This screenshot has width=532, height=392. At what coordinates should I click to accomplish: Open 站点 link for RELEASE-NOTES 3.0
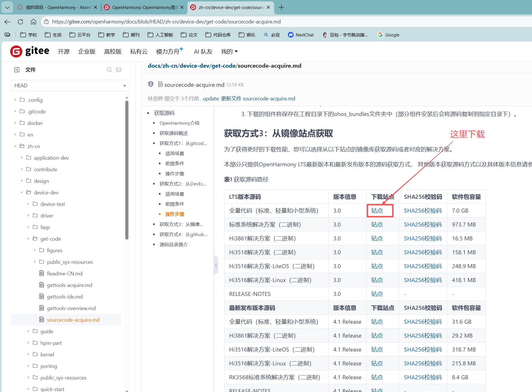[377, 294]
